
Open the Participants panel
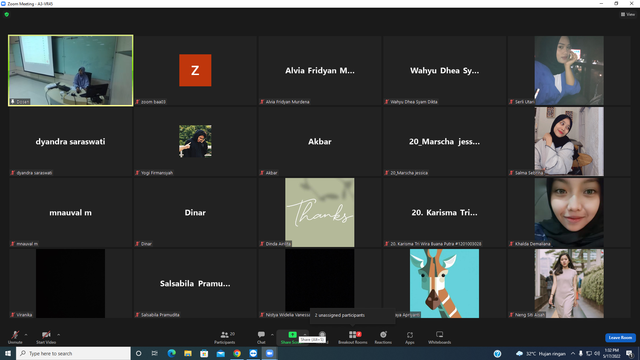[x=225, y=337]
